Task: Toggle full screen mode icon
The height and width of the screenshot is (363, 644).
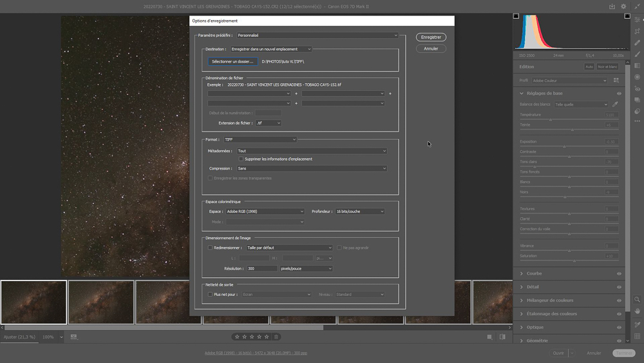Action: 637,6
